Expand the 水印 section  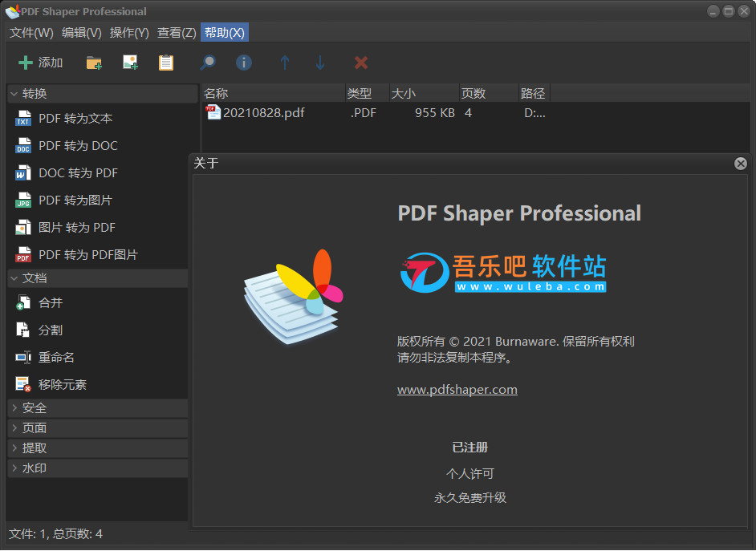click(x=98, y=468)
